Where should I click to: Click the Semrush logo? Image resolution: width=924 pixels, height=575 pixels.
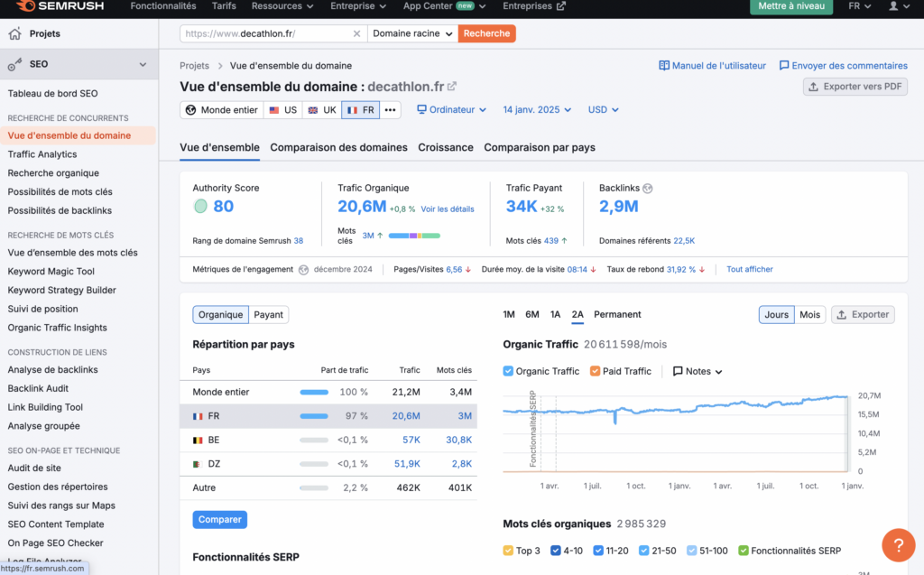tap(60, 6)
